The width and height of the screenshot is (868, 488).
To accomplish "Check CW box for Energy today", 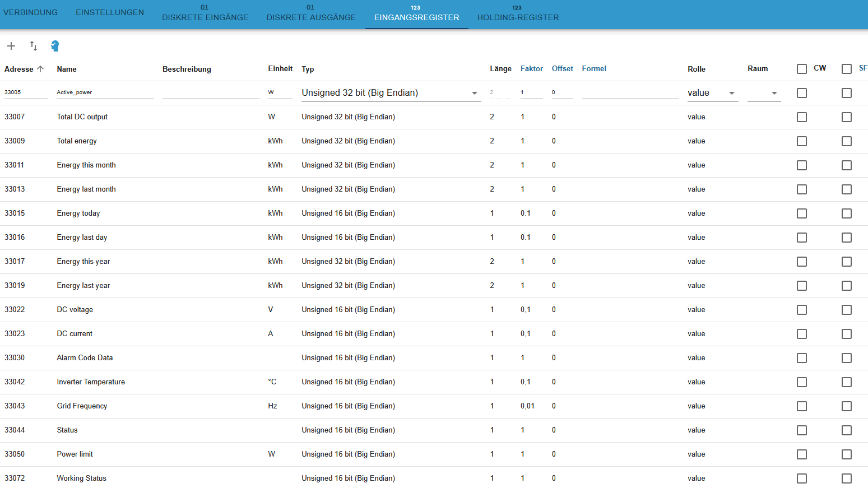I will click(802, 213).
